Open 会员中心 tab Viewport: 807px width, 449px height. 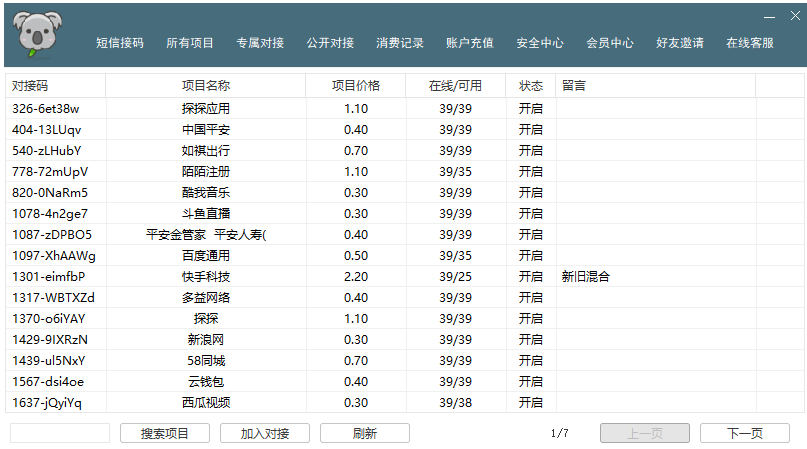click(x=610, y=43)
